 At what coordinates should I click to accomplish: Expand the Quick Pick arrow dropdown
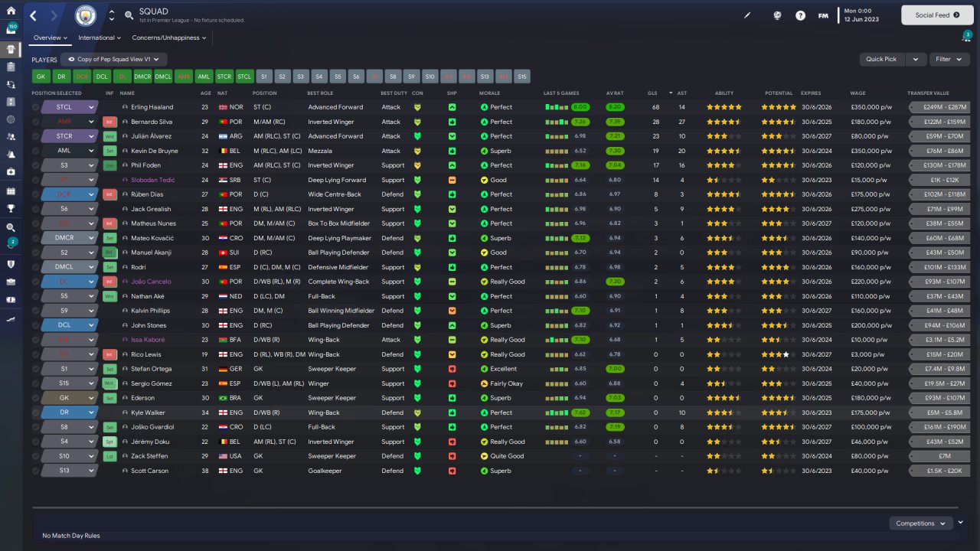(x=916, y=59)
